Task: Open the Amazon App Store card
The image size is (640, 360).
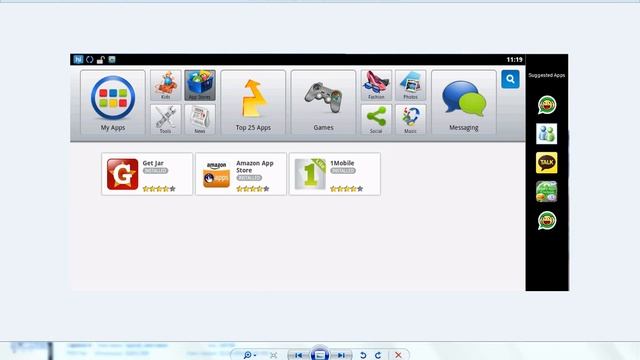Action: [241, 174]
